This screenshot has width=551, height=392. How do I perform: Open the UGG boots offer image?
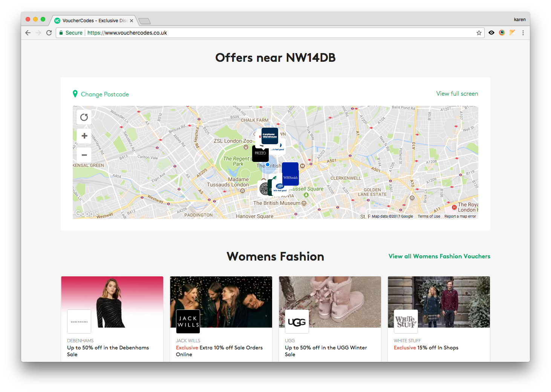tap(330, 302)
